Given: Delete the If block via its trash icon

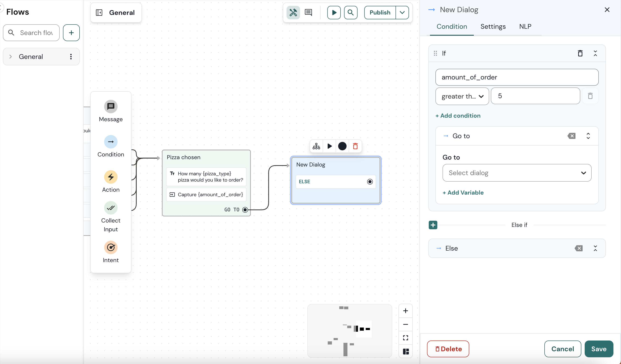Looking at the screenshot, I should coord(580,53).
